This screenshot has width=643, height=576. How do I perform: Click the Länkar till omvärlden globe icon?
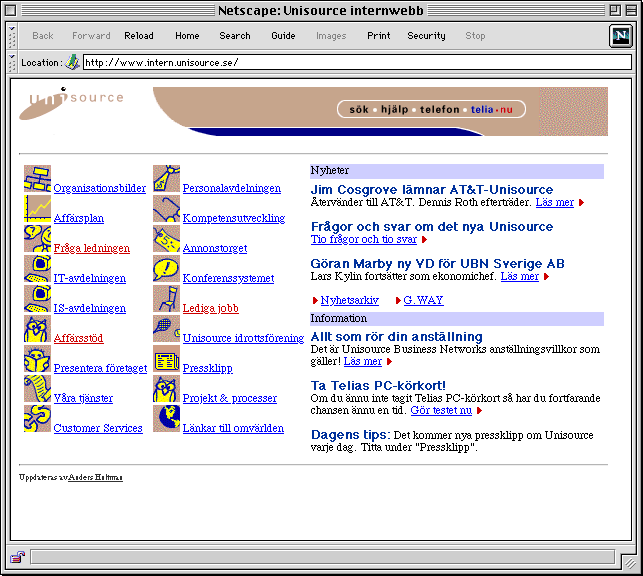coord(166,418)
